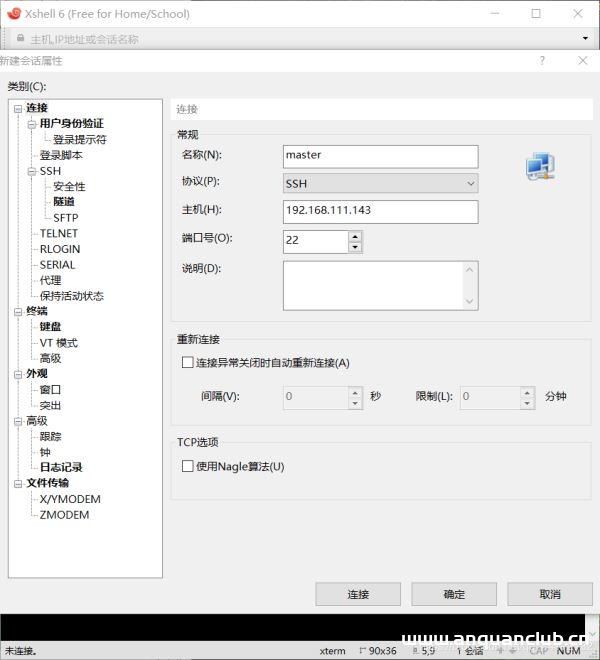Click the host address input in Xshell toolbar
Viewport: 600px width, 660px height.
(x=295, y=39)
